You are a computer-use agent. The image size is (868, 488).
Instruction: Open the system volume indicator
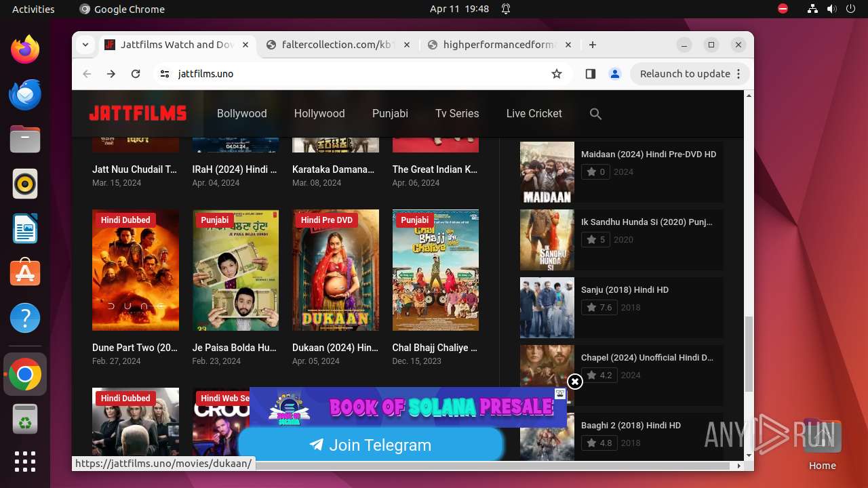click(x=831, y=9)
